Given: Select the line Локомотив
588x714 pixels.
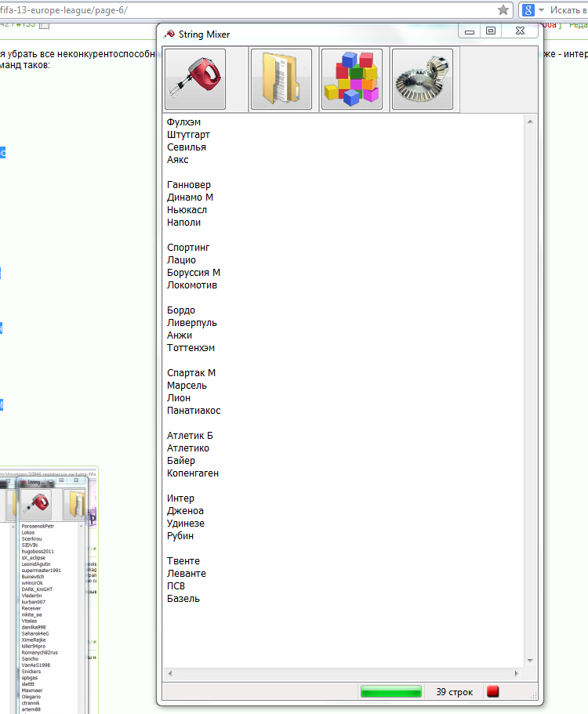Looking at the screenshot, I should (192, 285).
